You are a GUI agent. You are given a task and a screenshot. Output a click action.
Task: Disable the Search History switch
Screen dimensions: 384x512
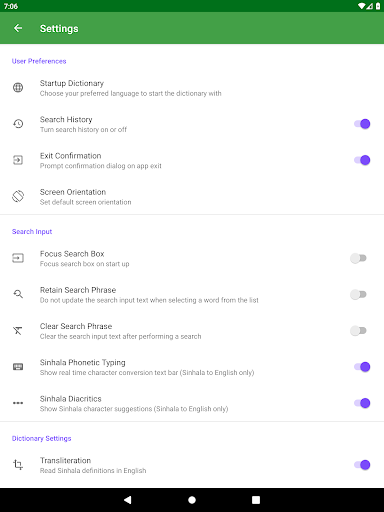pyautogui.click(x=362, y=124)
